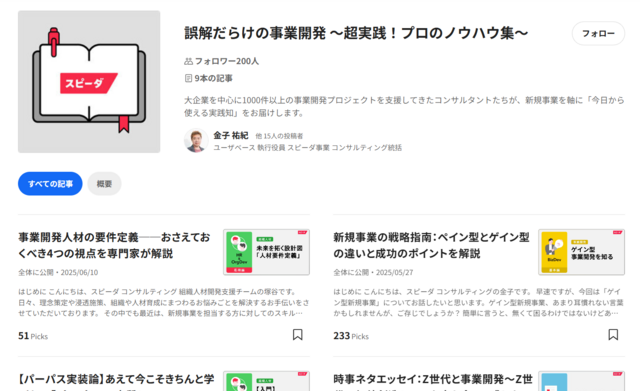The width and height of the screenshot is (640, 391).
Task: Open article 新規事業の戦略指南 title
Action: coord(431,245)
